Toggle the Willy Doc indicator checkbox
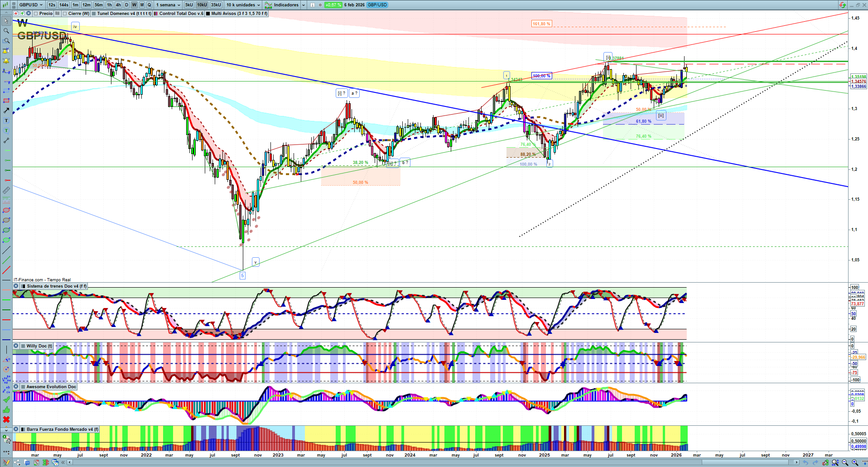The height and width of the screenshot is (467, 868). (23, 346)
